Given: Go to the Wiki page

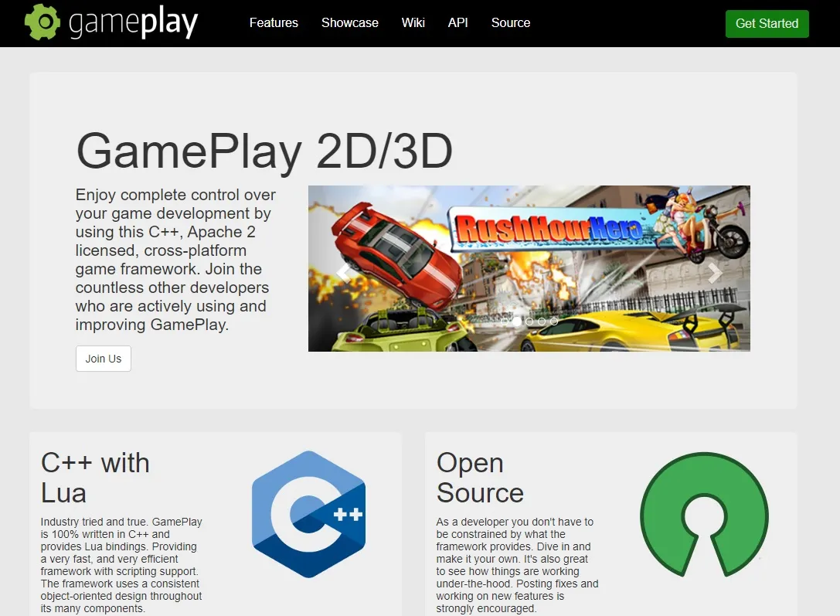Looking at the screenshot, I should tap(413, 23).
